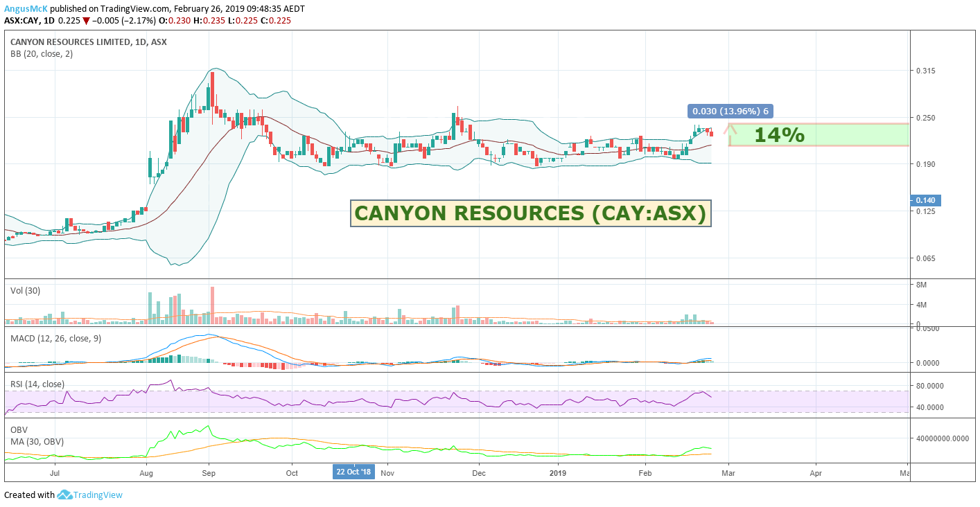Click the TradingView logo at bottom
The image size is (980, 507).
pyautogui.click(x=89, y=495)
